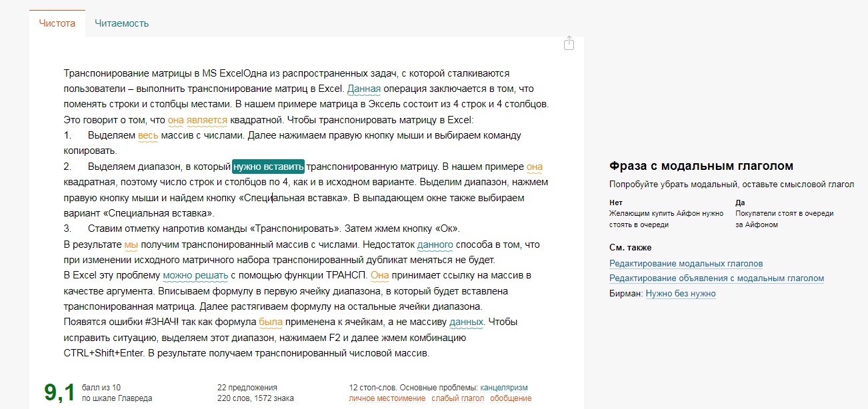Click the share/export icon above the text
Screen dimensions: 868x409
point(569,43)
